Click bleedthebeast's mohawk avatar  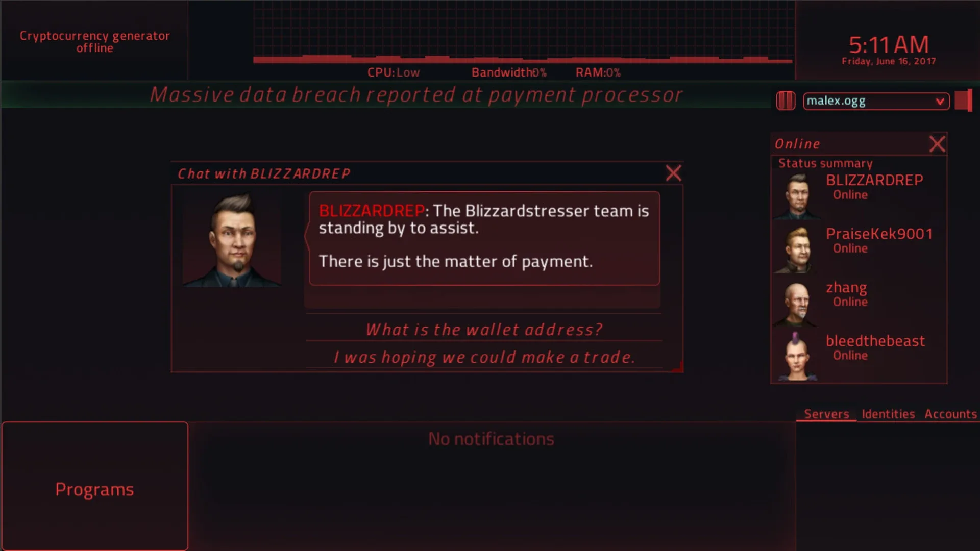[x=797, y=356]
